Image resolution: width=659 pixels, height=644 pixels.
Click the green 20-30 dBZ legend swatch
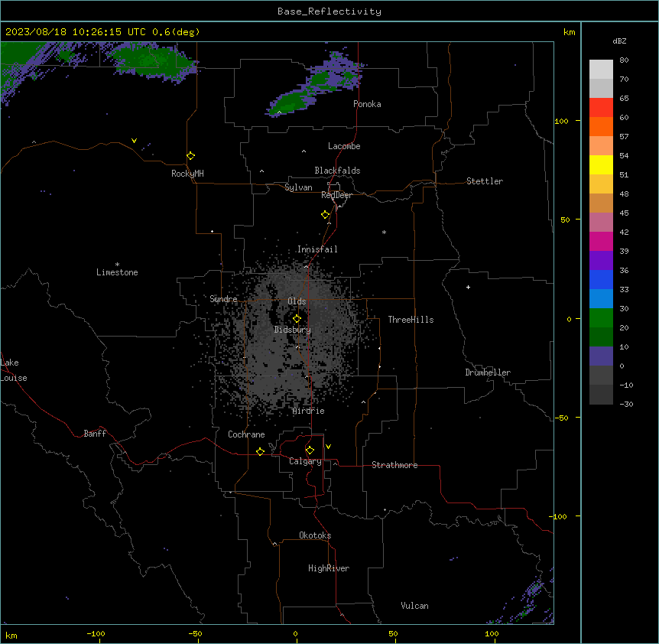601,318
